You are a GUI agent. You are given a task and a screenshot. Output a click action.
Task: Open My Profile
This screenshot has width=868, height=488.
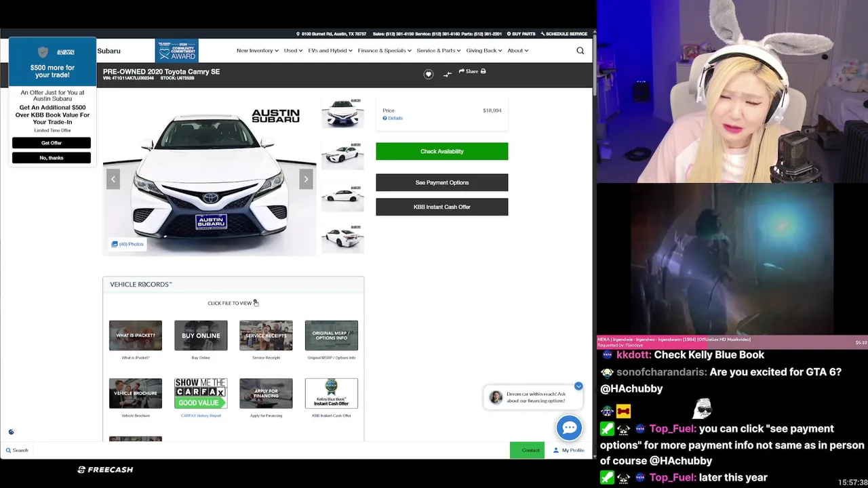569,450
